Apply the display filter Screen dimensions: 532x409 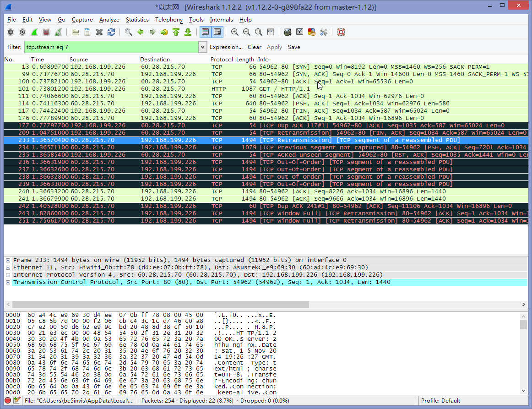point(275,47)
